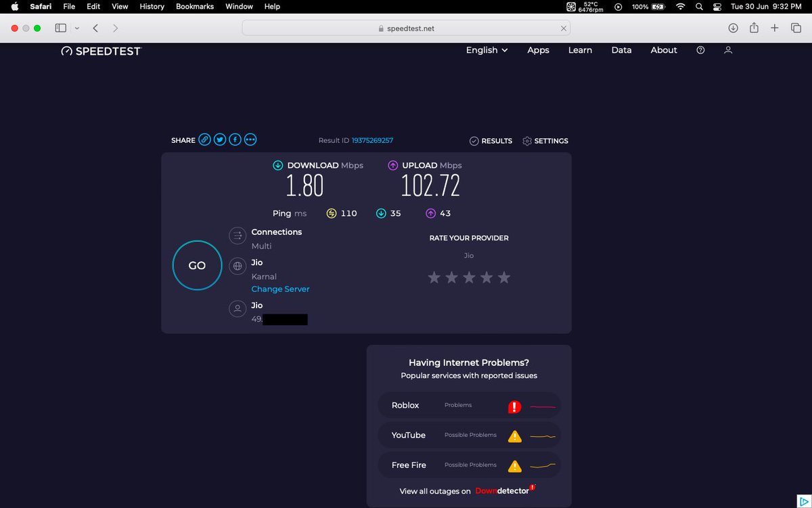The image size is (812, 508).
Task: Click the globe server icon beside Jio Karnal
Action: (238, 266)
